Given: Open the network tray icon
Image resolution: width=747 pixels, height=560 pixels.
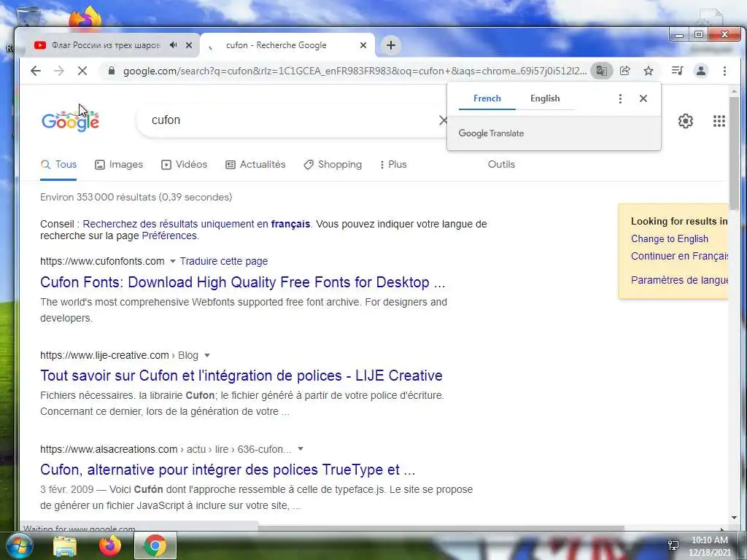Looking at the screenshot, I should pyautogui.click(x=673, y=545).
